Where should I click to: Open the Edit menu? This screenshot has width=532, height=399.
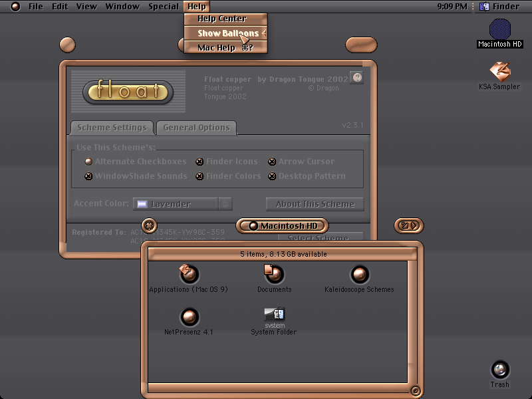pyautogui.click(x=60, y=7)
